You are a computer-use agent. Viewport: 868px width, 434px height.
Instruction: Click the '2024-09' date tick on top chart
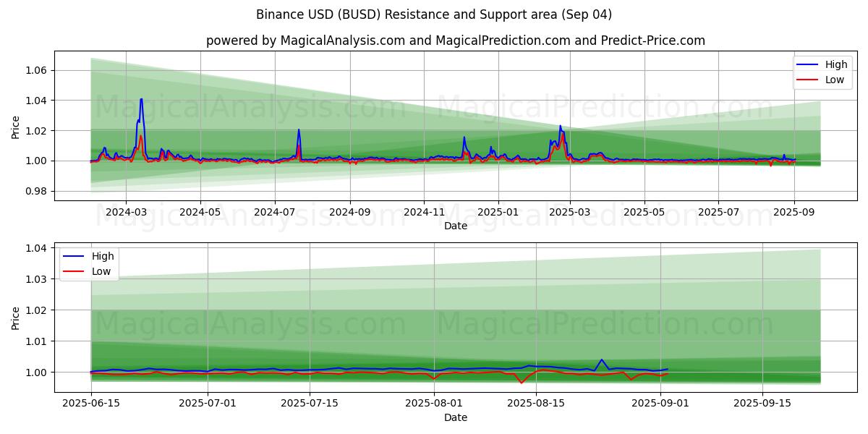pos(349,212)
